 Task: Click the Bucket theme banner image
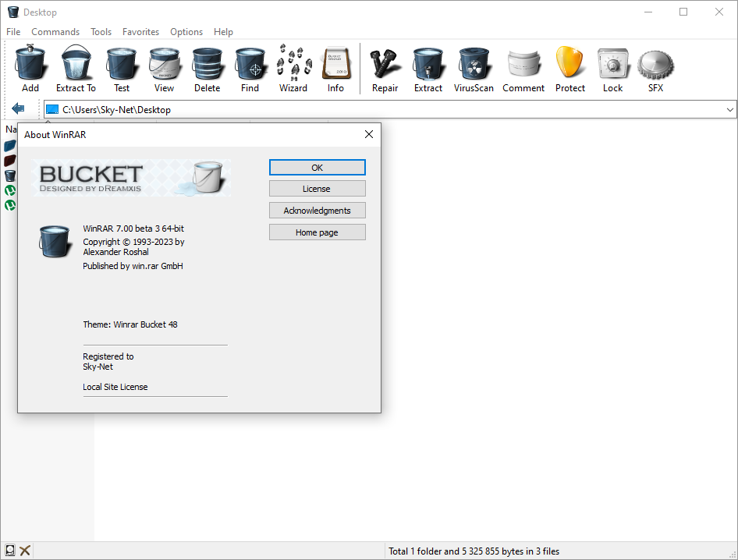coord(131,178)
